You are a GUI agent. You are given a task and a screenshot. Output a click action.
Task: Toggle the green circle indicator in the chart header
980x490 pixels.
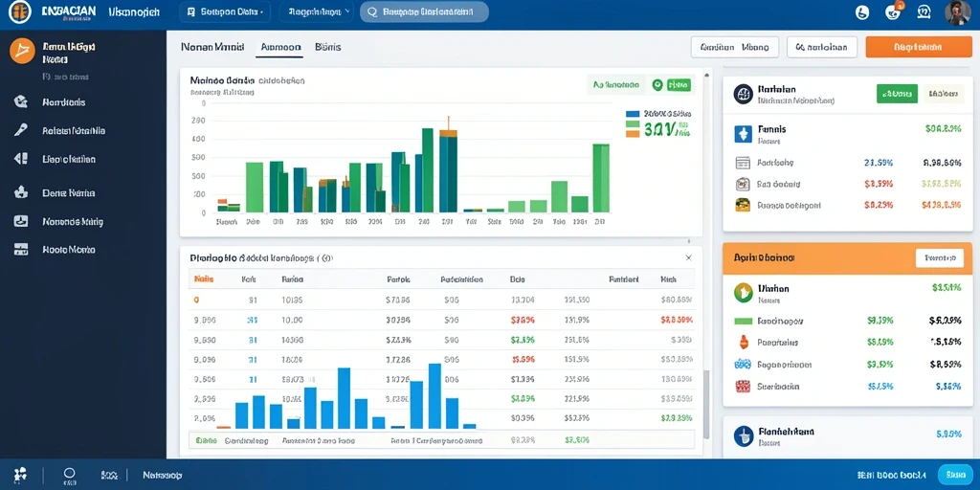click(657, 84)
